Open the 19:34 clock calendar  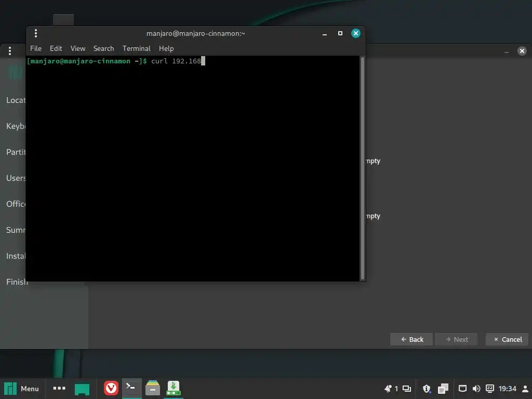point(507,389)
